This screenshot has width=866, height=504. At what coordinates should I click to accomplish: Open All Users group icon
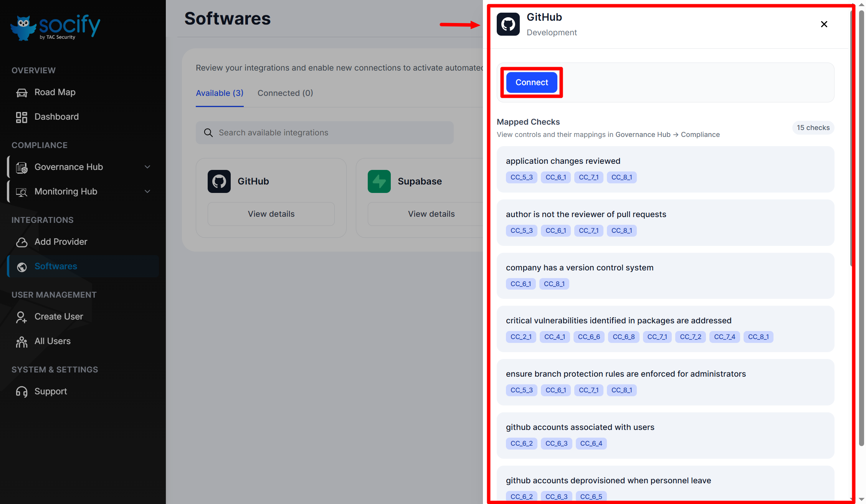tap(21, 341)
